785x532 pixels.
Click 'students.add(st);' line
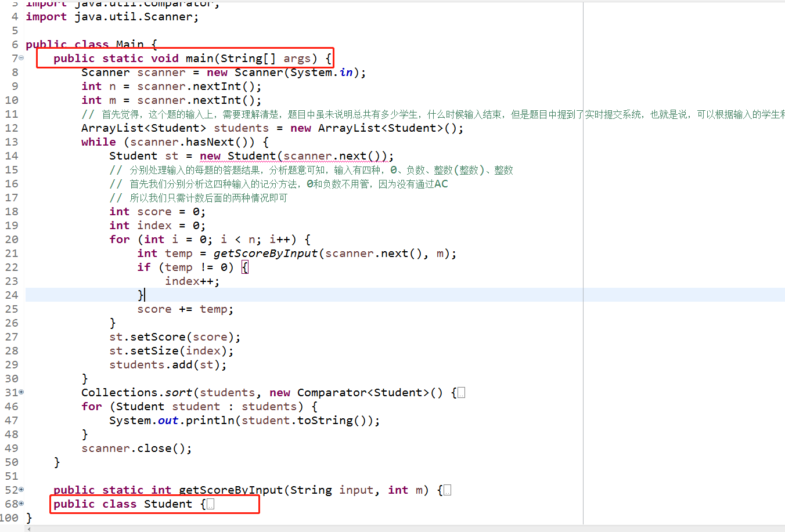pyautogui.click(x=168, y=365)
